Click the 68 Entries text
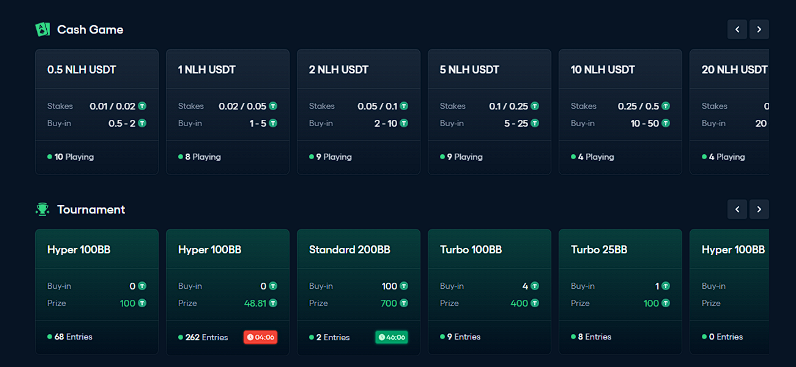Viewport: 796px width, 367px height. pos(74,337)
